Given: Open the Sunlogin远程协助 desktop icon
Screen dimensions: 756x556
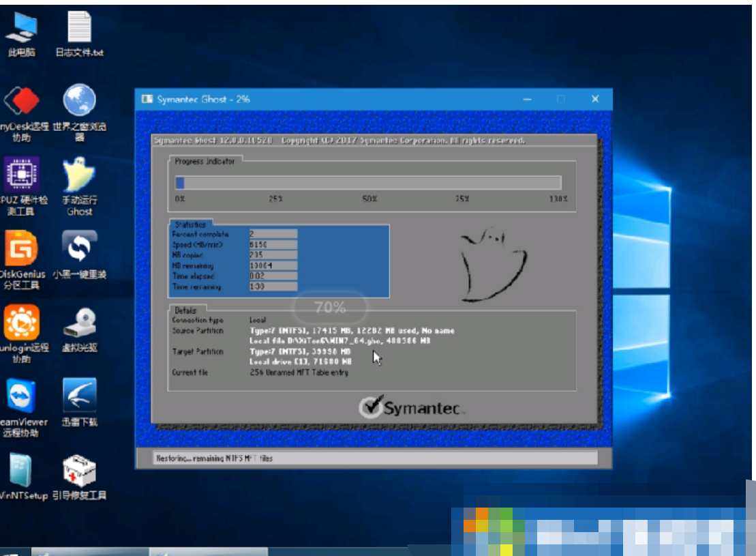Looking at the screenshot, I should [22, 323].
